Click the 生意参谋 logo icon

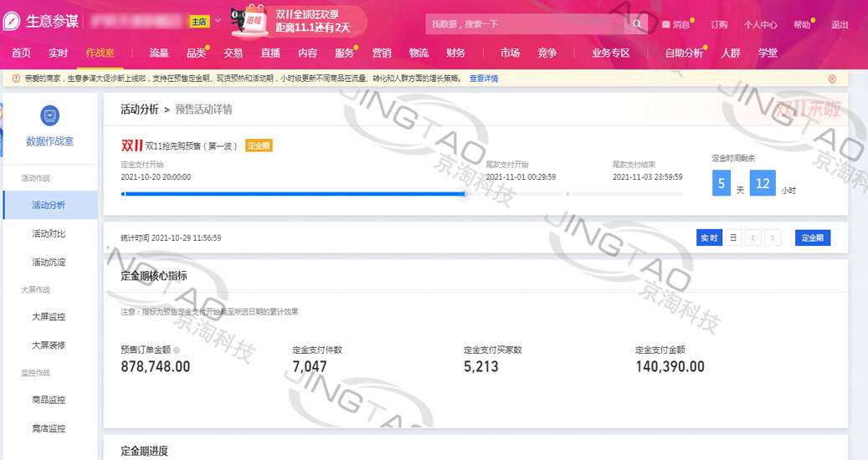[12, 21]
